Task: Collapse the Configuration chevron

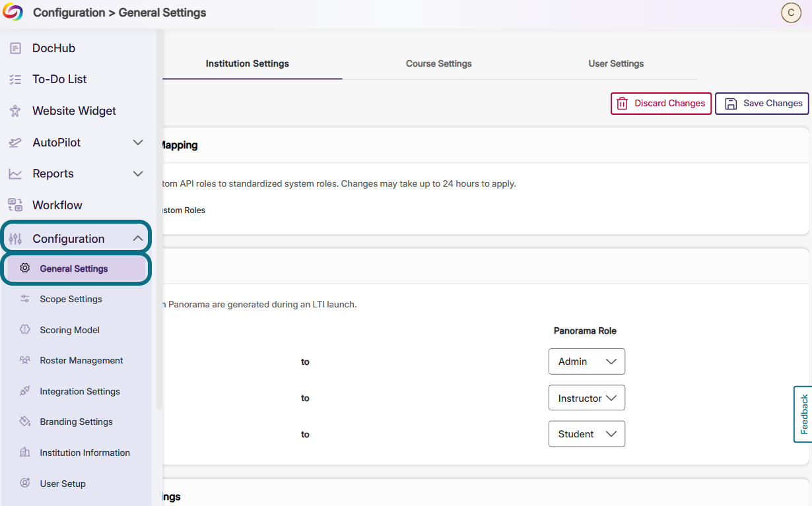Action: click(138, 239)
